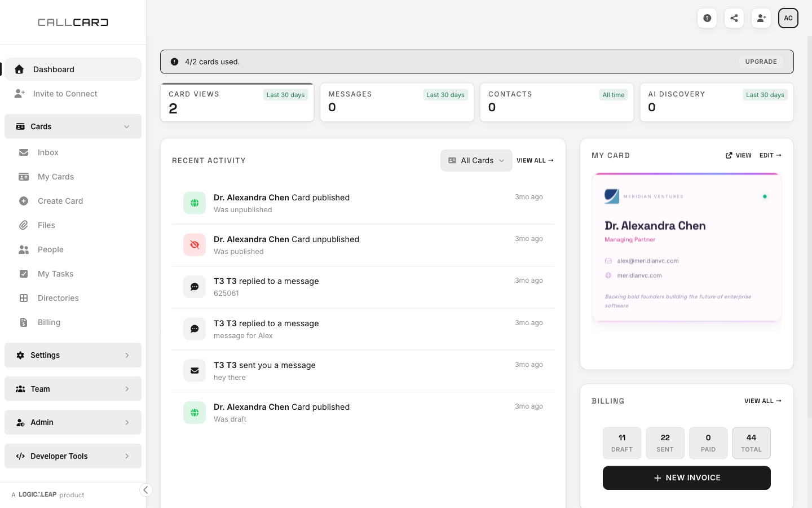Screen dimensions: 812x508
Task: Click alex@meridianvc.com on the card
Action: coord(648,261)
